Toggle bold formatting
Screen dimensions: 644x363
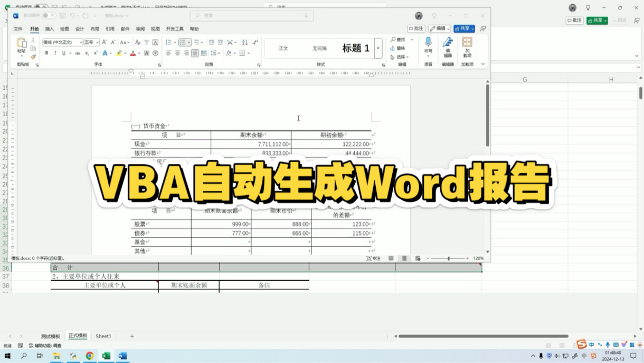(x=46, y=53)
